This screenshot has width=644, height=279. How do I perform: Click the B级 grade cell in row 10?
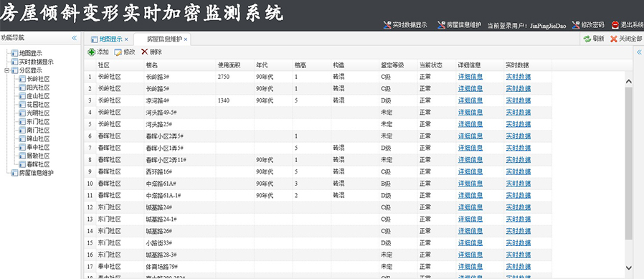[399, 184]
